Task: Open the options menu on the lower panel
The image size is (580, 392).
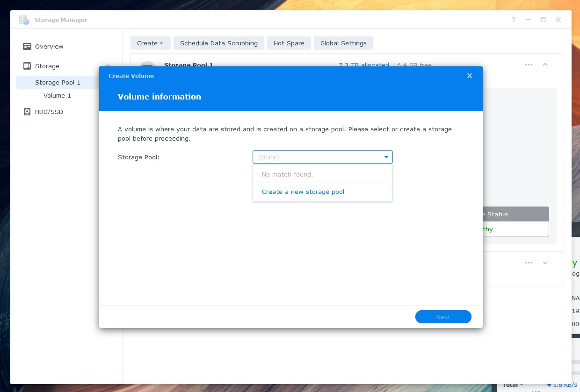Action: click(x=529, y=263)
